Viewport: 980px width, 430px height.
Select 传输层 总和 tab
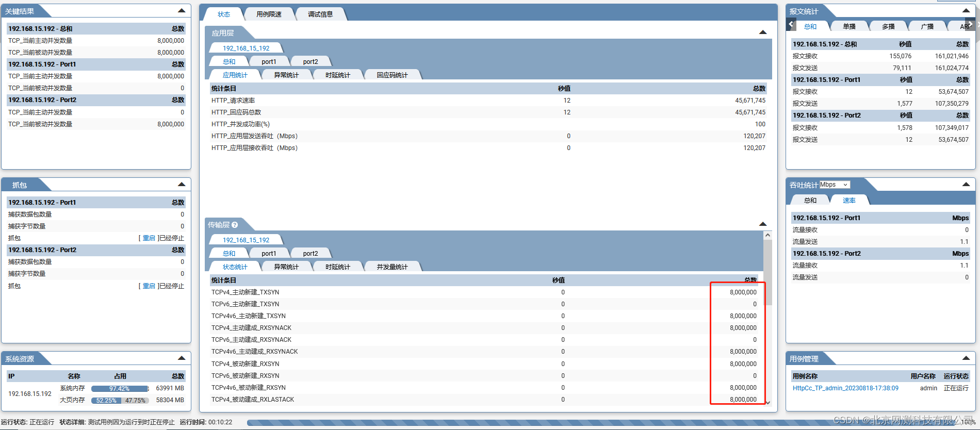(229, 254)
